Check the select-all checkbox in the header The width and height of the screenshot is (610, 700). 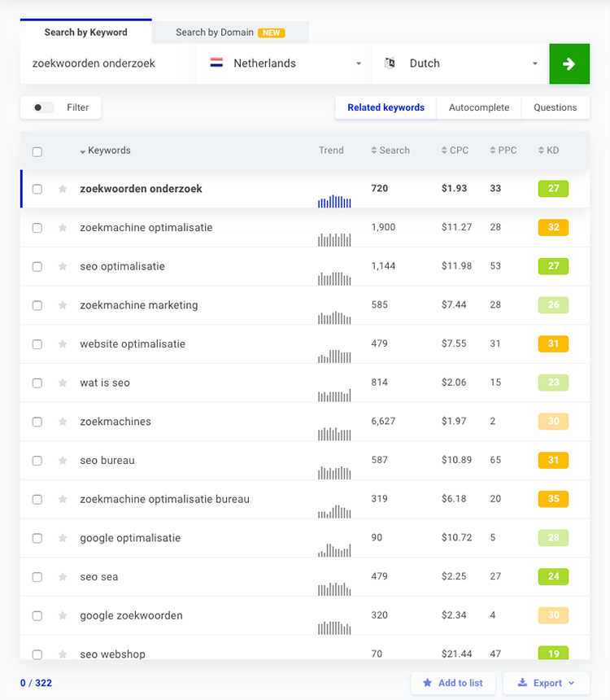(x=37, y=151)
